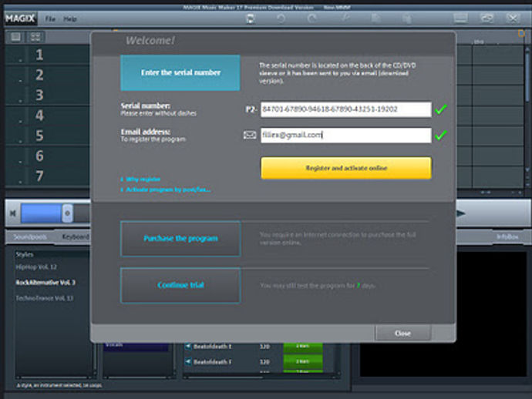
Task: Click the MAGIX logo
Action: (20, 18)
